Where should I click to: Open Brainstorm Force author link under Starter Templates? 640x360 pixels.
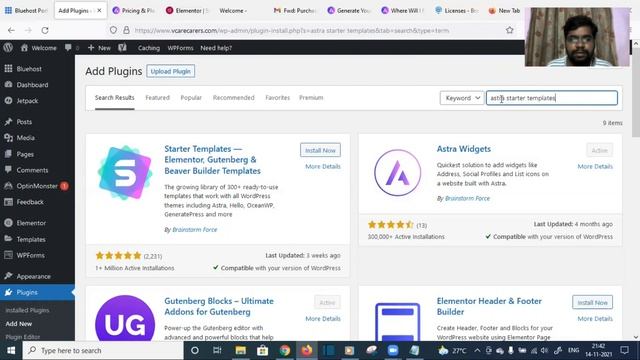[195, 230]
